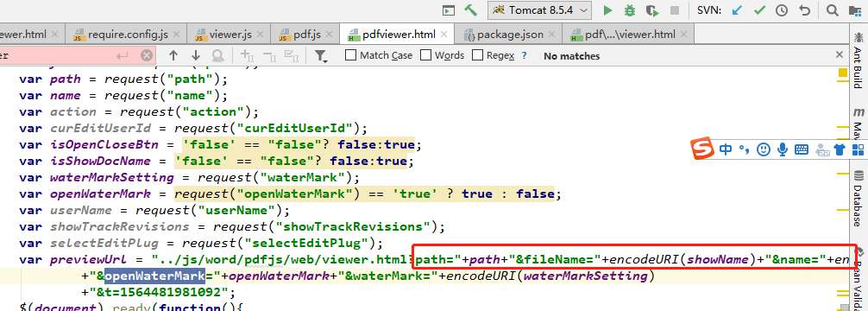
Task: Switch to package.json tab
Action: pos(509,35)
